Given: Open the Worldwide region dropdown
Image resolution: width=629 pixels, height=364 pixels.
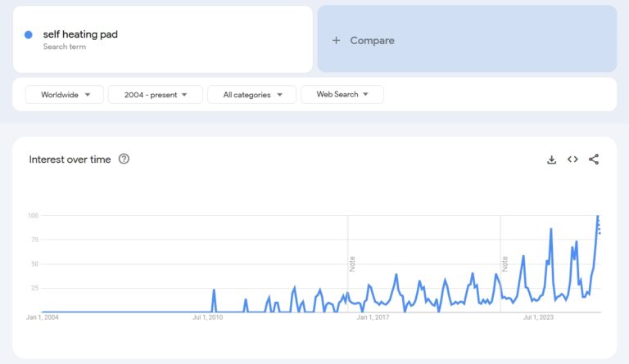Looking at the screenshot, I should 65,95.
